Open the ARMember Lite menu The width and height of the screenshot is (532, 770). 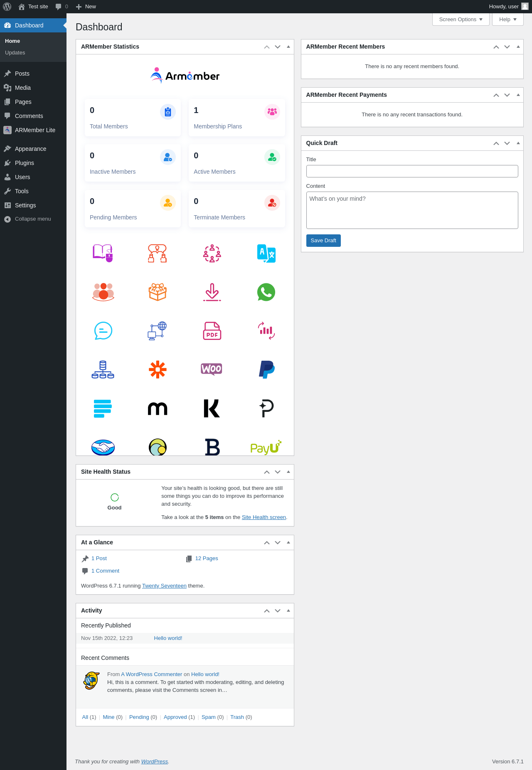tap(33, 130)
